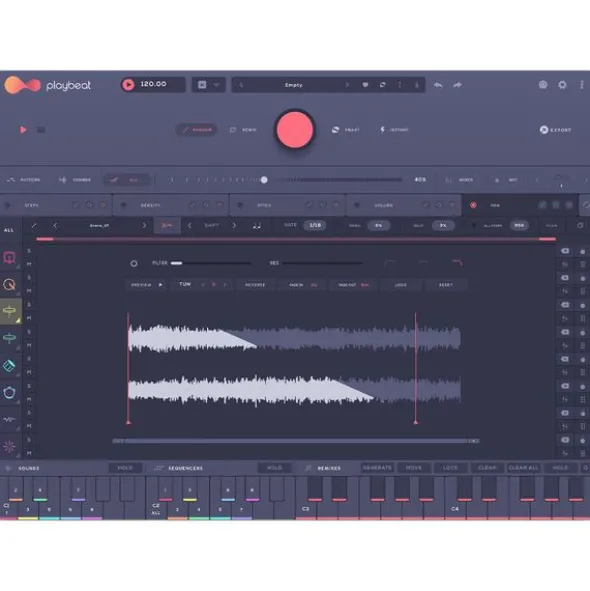590x591 pixels.
Task: Click the Empty preset name
Action: pos(294,85)
